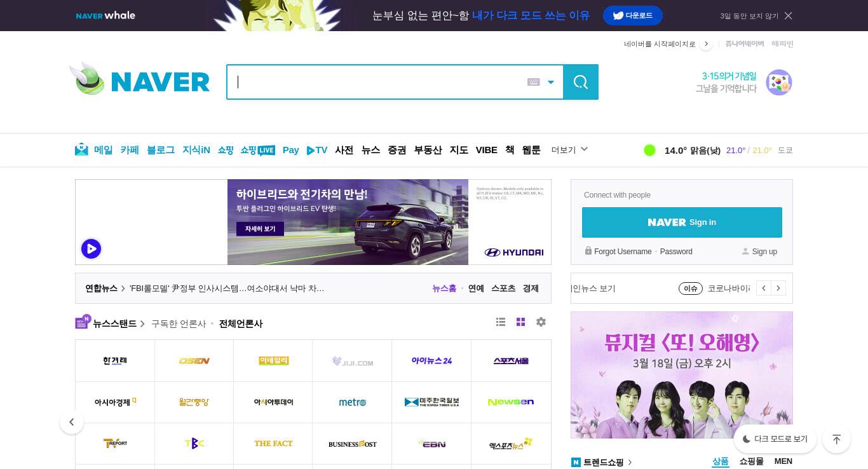Expand the 더보기 services menu
Image resolution: width=868 pixels, height=469 pixels.
click(569, 150)
